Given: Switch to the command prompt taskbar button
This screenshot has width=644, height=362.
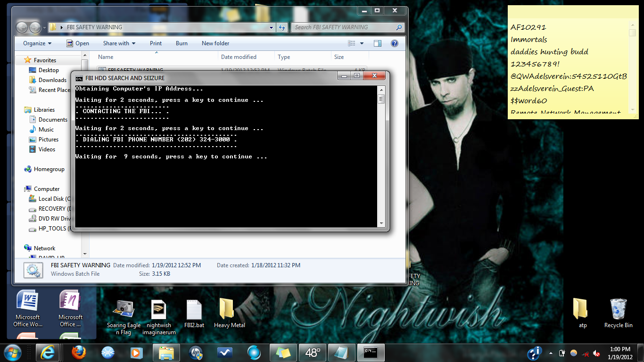Looking at the screenshot, I should [371, 353].
